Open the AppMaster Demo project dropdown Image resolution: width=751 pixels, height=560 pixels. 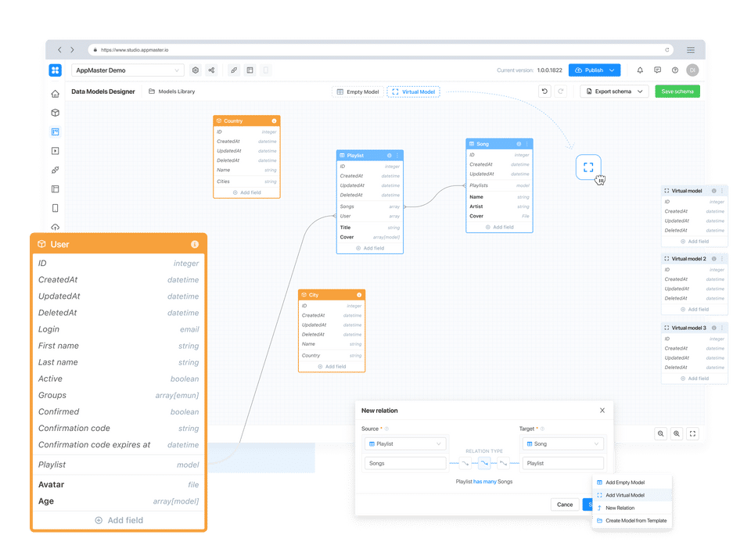(128, 70)
